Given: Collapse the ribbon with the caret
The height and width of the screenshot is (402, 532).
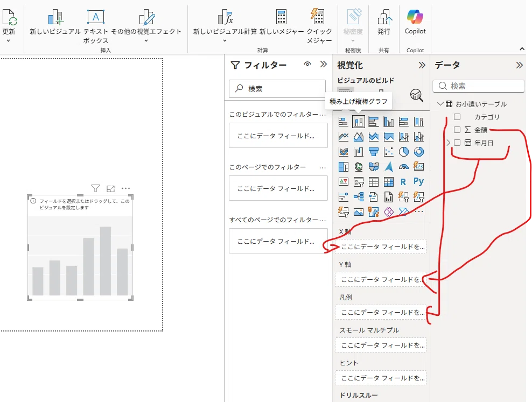Looking at the screenshot, I should click(x=522, y=49).
